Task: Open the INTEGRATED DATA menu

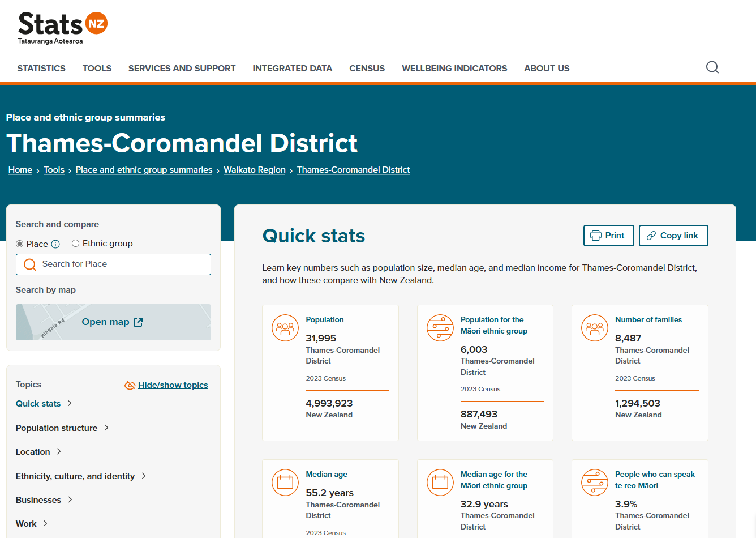Action: tap(293, 69)
